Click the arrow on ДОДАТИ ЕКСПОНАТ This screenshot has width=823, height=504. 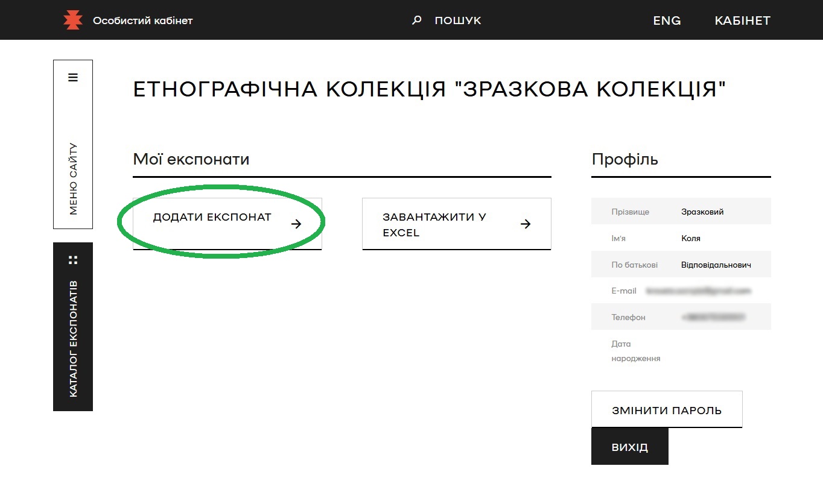tap(296, 224)
